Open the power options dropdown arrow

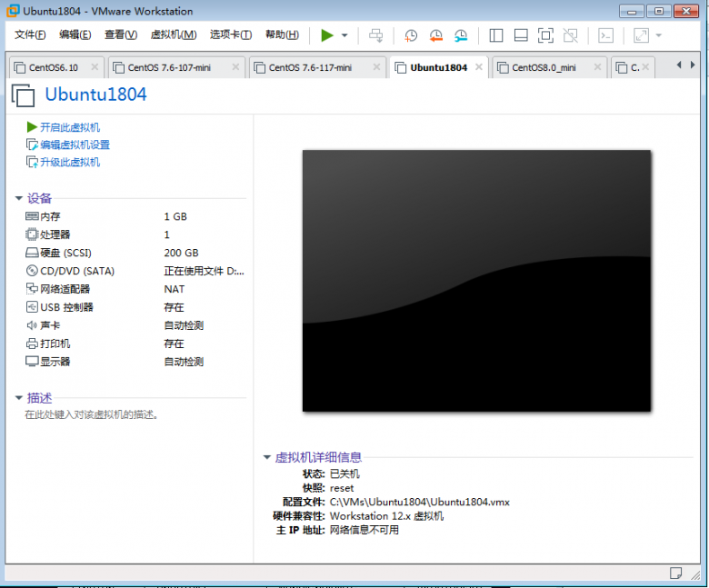(x=345, y=35)
